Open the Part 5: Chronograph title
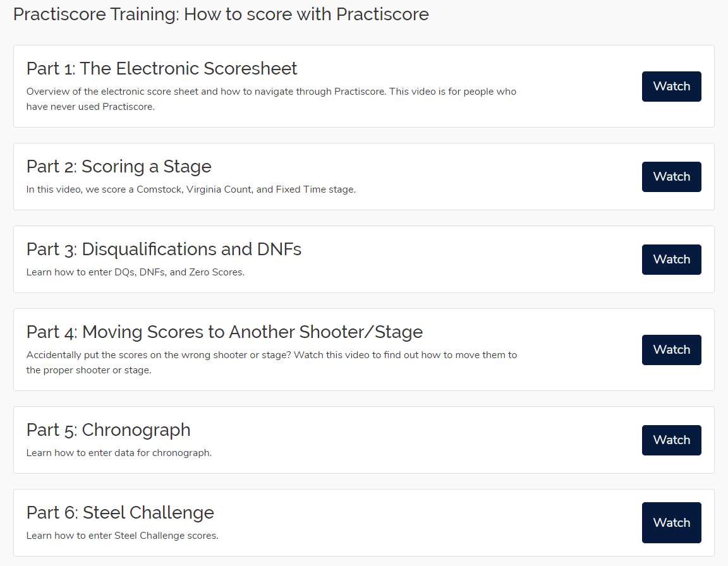The height and width of the screenshot is (566, 728). point(109,430)
